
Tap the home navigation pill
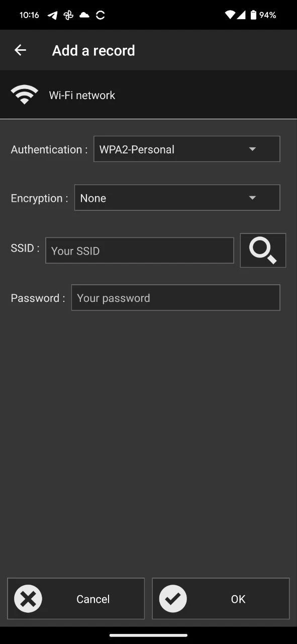click(x=148, y=635)
